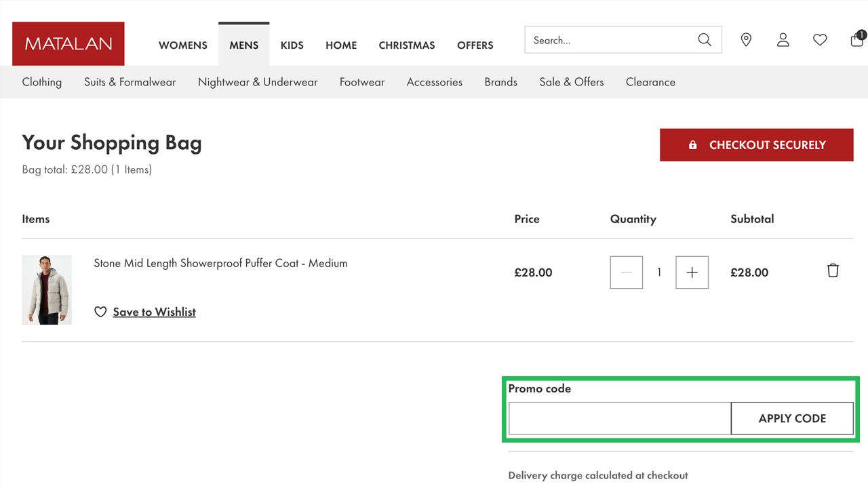Go to Brands subcategory
Viewport: 868px width, 488px height.
501,82
